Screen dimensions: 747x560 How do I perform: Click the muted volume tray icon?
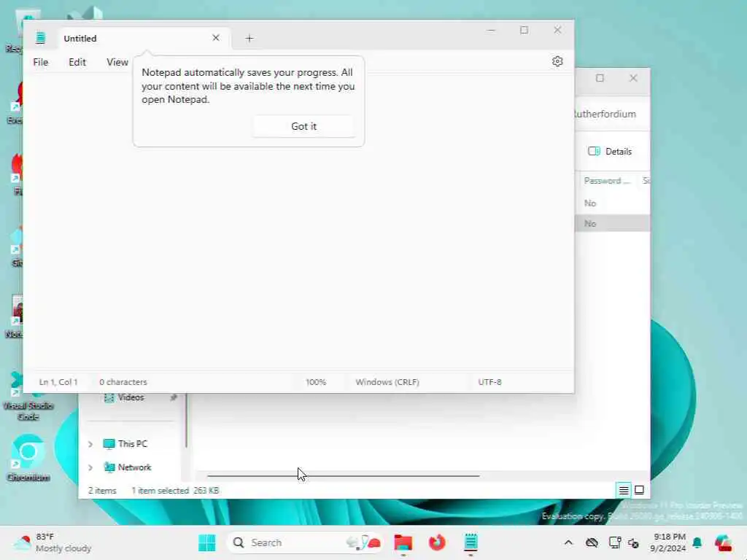pos(634,542)
